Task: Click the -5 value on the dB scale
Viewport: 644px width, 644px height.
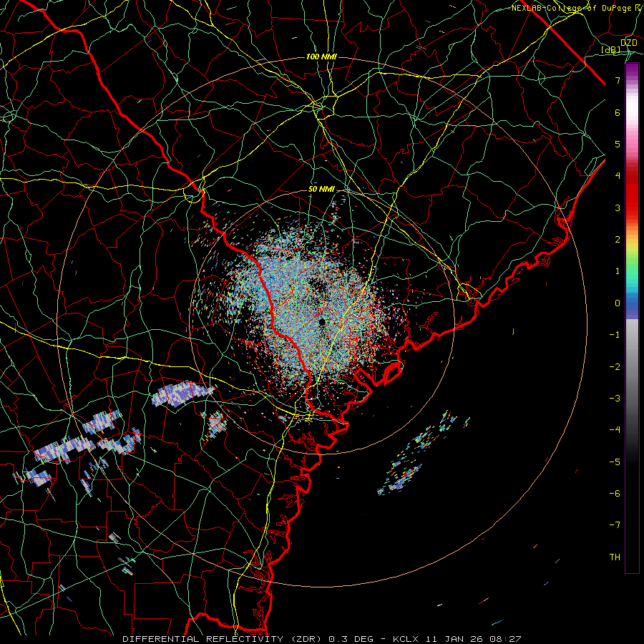Action: point(615,462)
